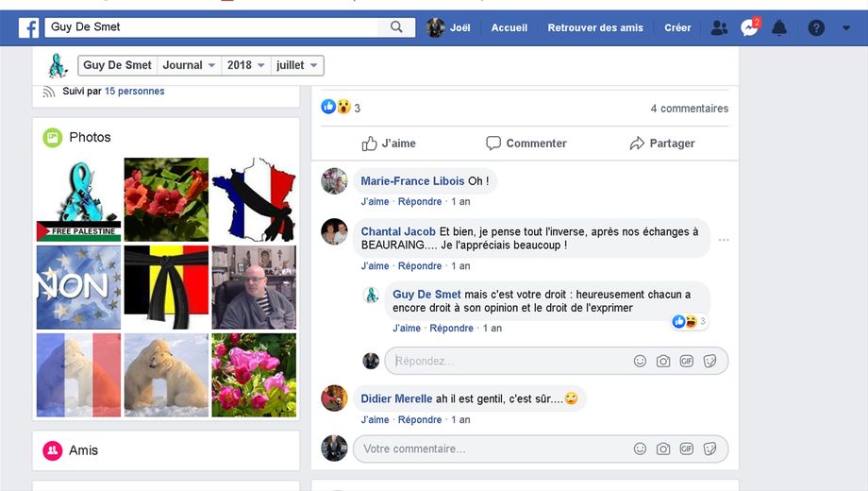Image resolution: width=868 pixels, height=491 pixels.
Task: Open Joël profile link
Action: (459, 27)
